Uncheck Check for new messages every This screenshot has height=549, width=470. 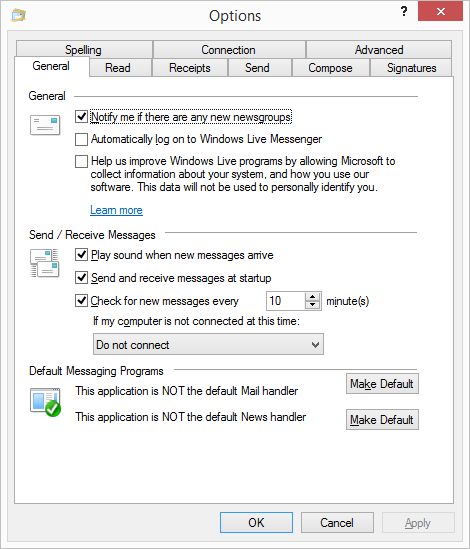pyautogui.click(x=81, y=301)
